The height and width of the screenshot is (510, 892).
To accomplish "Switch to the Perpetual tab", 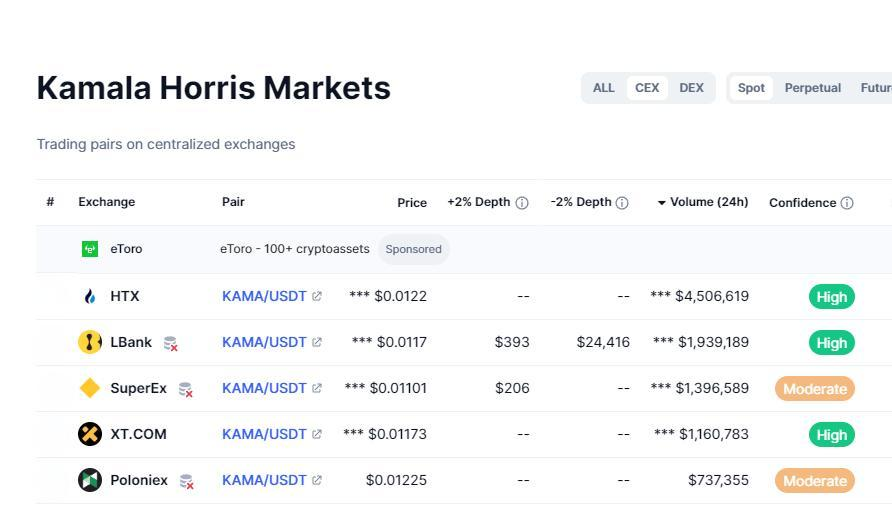I will (x=813, y=88).
